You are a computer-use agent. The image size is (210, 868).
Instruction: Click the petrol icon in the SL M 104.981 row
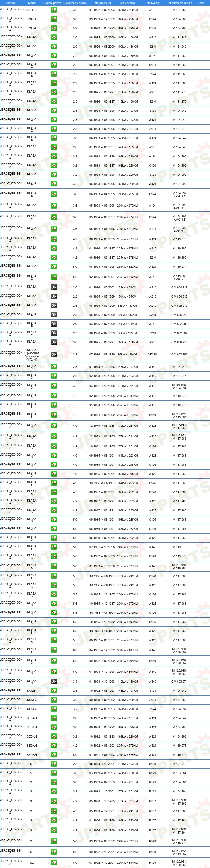click(54, 782)
